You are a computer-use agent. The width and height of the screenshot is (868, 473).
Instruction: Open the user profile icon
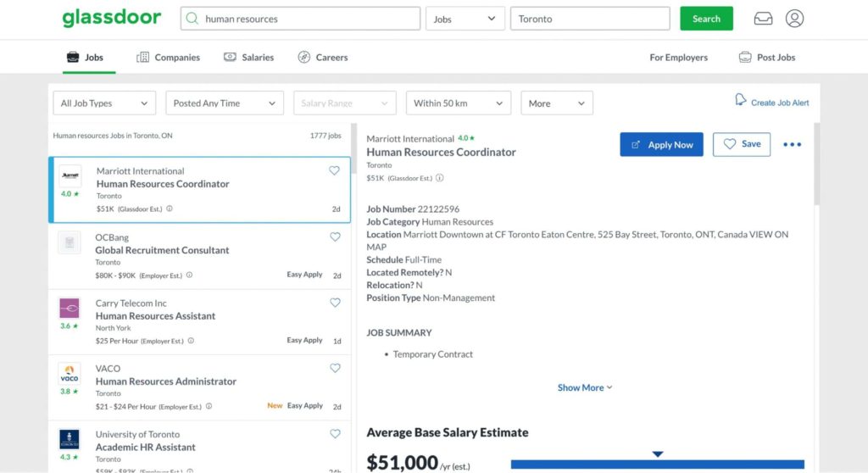click(x=794, y=19)
